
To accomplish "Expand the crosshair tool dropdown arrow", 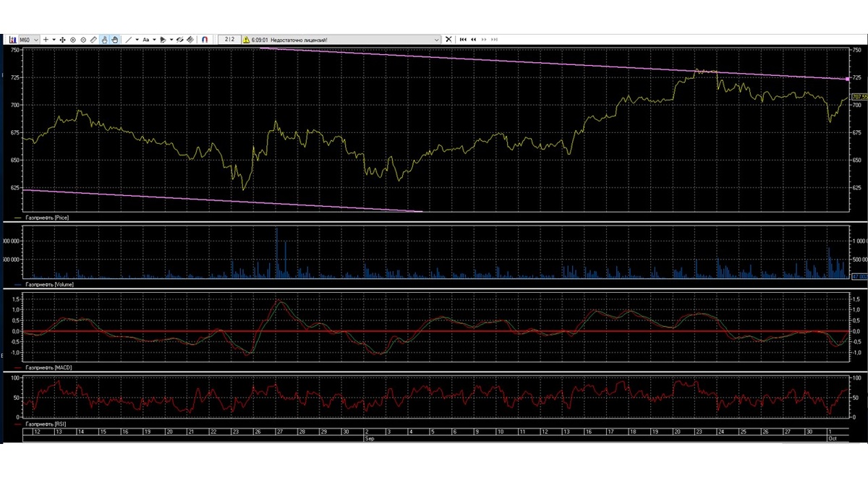I will (54, 40).
